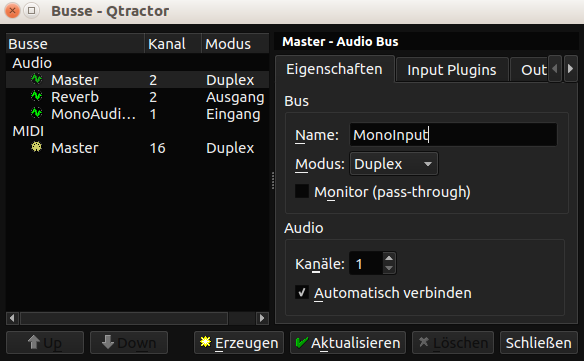Screen dimensions: 584x361
Task: Click the bus list scroll right arrow
Action: point(262,318)
